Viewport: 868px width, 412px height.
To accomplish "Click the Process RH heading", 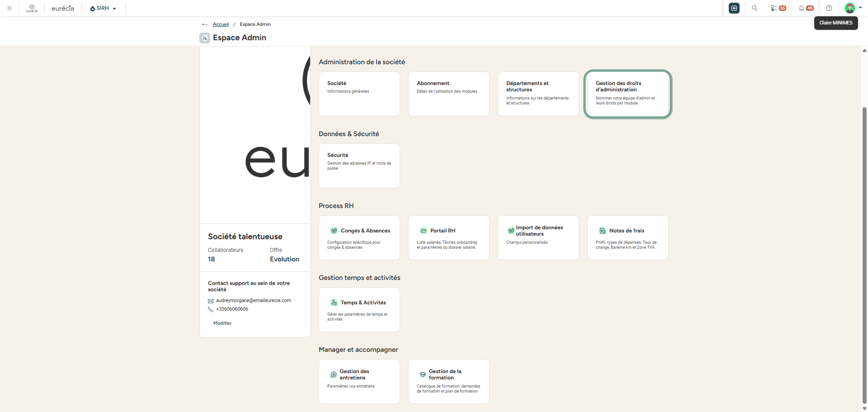I will 336,206.
